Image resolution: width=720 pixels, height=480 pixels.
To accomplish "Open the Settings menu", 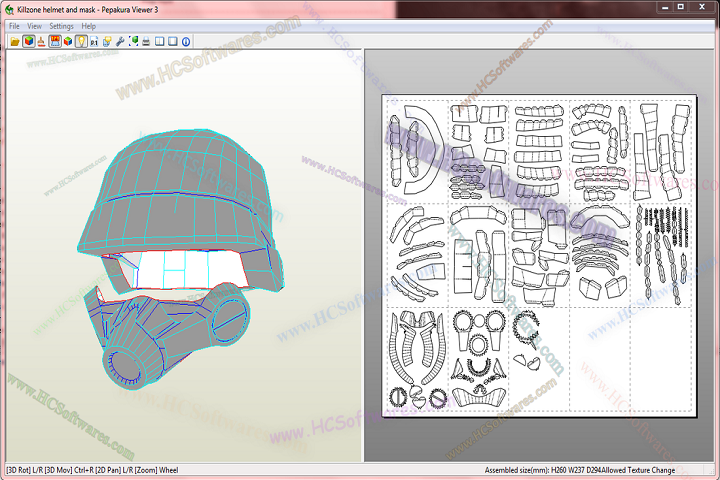I will pyautogui.click(x=62, y=26).
